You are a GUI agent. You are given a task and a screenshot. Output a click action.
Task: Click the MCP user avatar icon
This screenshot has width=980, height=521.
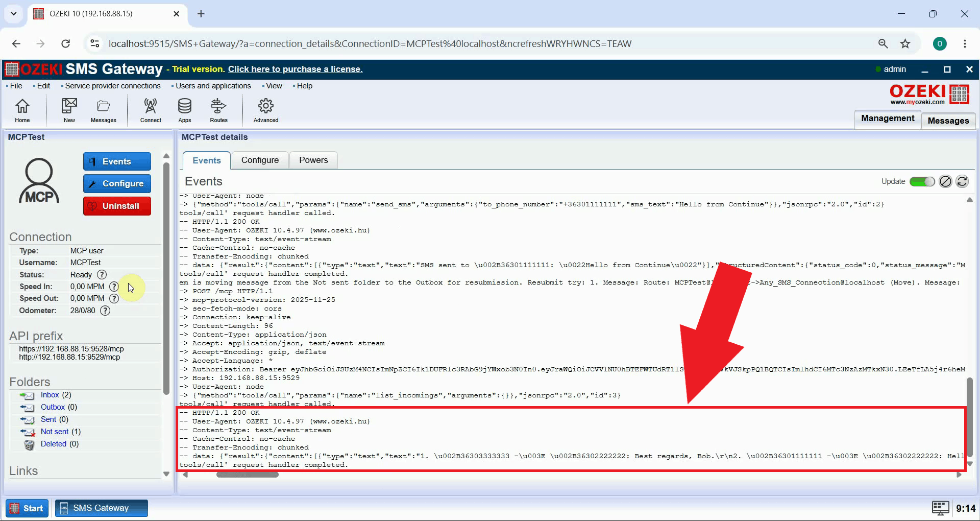point(39,181)
